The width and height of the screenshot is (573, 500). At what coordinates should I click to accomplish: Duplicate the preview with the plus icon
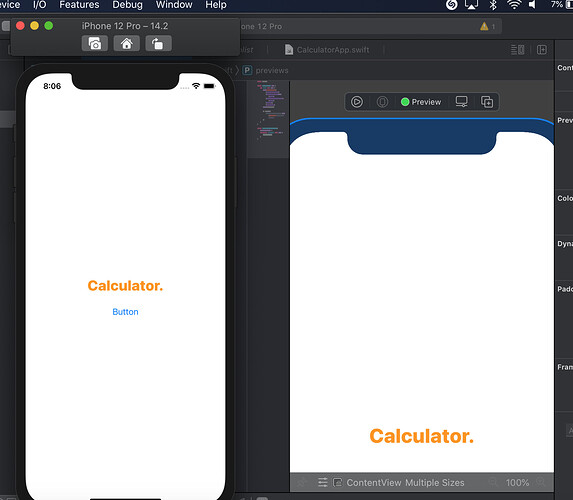(x=487, y=102)
